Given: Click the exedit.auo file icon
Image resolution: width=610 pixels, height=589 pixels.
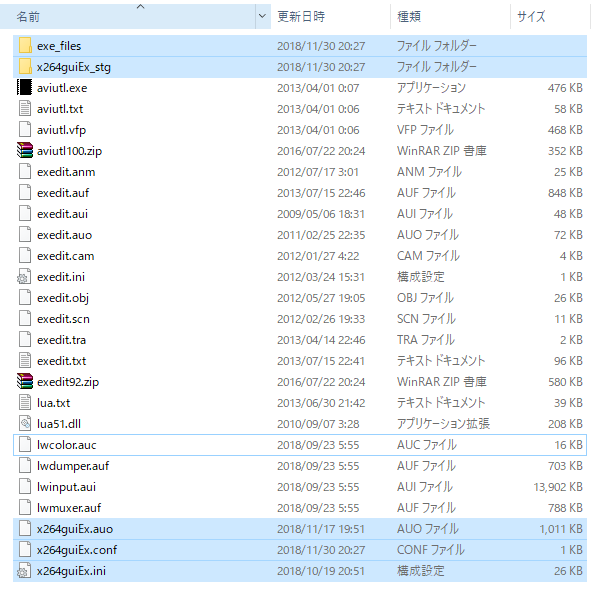Looking at the screenshot, I should pyautogui.click(x=25, y=235).
